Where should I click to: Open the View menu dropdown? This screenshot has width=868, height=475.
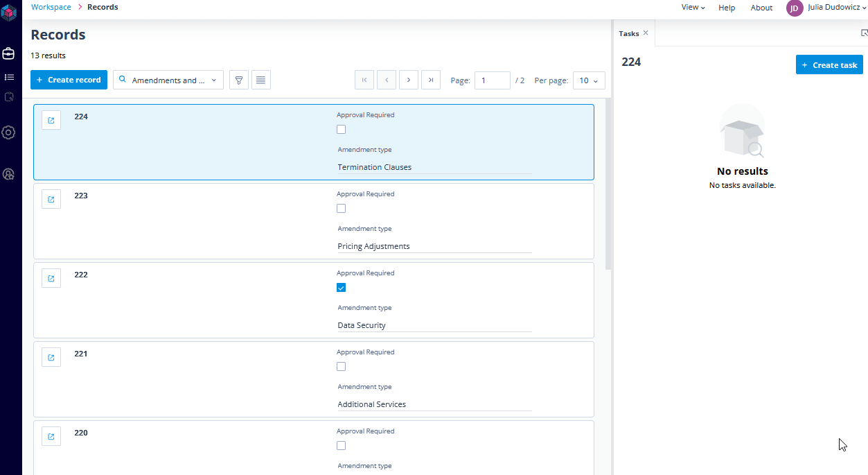pos(693,8)
